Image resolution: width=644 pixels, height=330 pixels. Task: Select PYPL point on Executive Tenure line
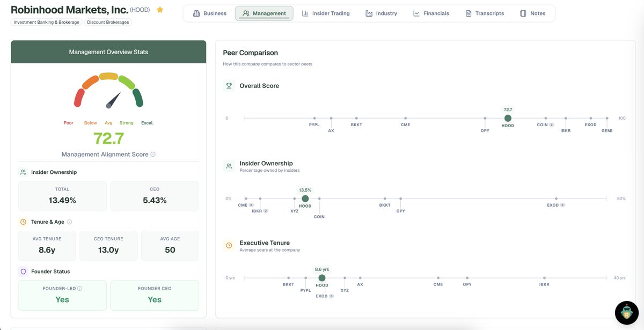(x=305, y=278)
